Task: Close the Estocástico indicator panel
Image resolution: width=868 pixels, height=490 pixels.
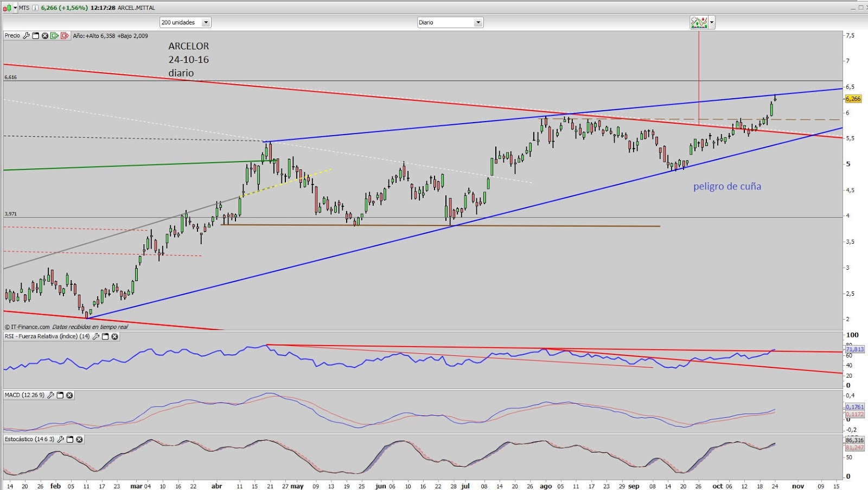Action: click(79, 439)
